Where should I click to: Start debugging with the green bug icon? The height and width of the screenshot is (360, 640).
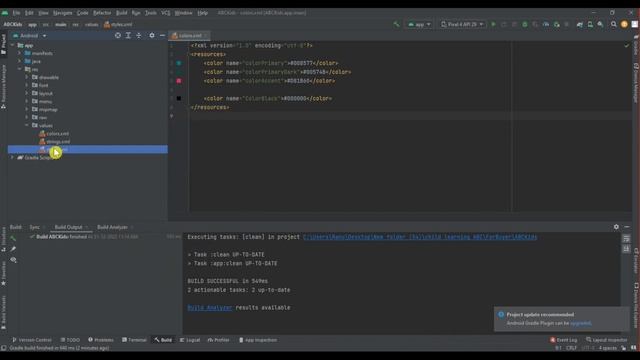(525, 24)
